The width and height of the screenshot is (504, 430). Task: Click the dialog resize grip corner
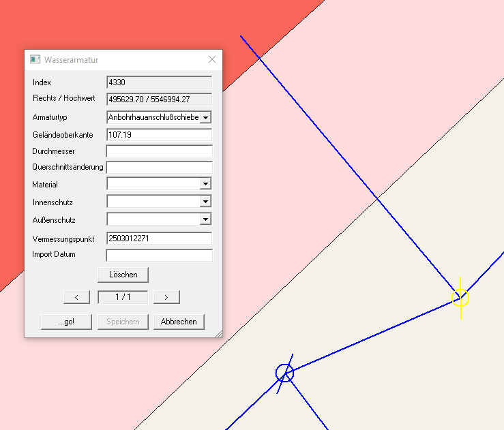[x=219, y=334]
